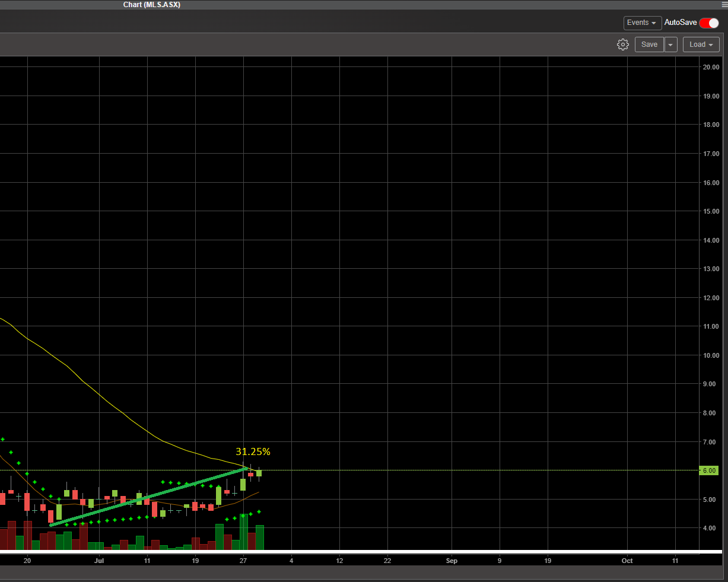Viewport: 728px width, 582px height.
Task: Open the hamburger menu in the title bar
Action: [x=724, y=4]
